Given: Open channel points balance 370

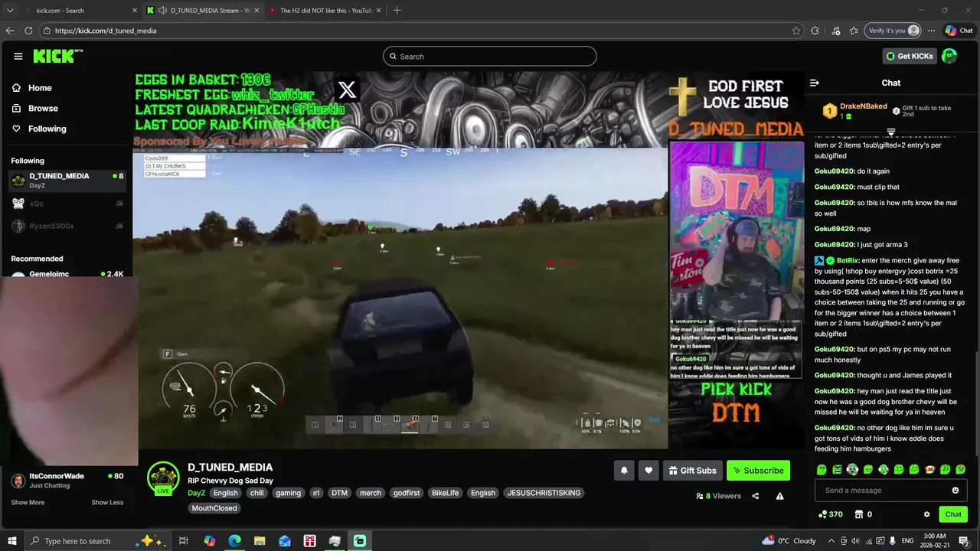Looking at the screenshot, I should click(831, 514).
